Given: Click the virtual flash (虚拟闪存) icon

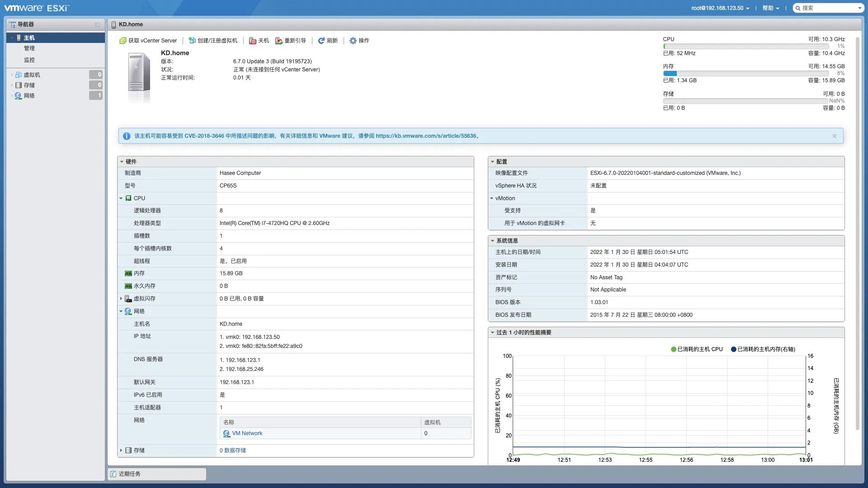Looking at the screenshot, I should (128, 299).
